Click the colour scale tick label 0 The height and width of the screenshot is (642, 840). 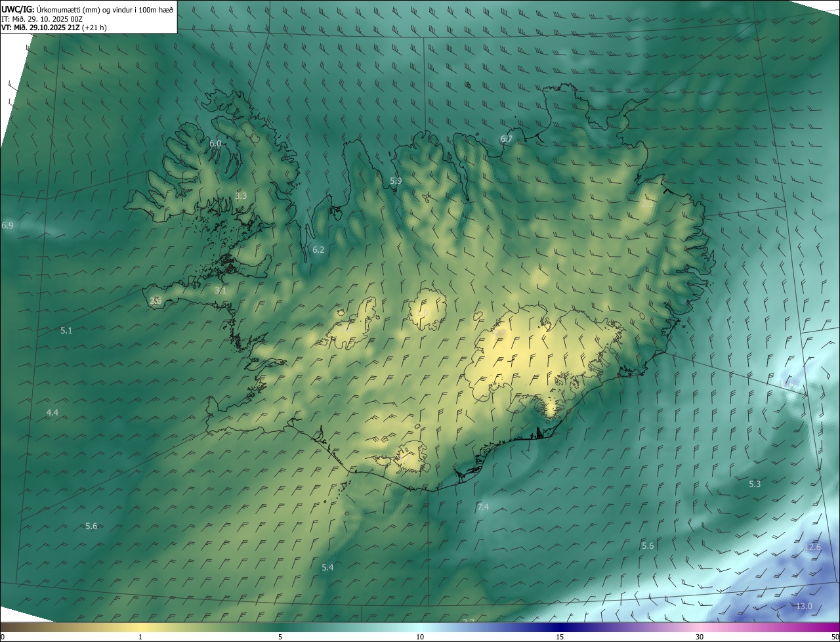pos(2,637)
